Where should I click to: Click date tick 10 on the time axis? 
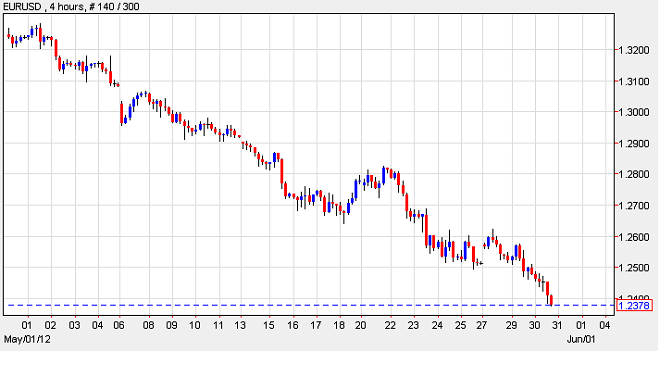[x=194, y=326]
